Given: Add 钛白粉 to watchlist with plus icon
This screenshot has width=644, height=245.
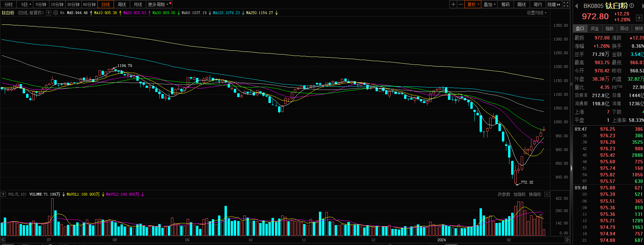Looking at the screenshot, I should pos(639,18).
